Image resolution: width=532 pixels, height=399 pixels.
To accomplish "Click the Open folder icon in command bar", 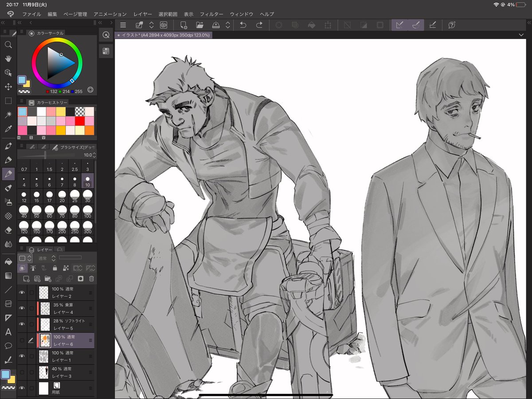I will (200, 25).
